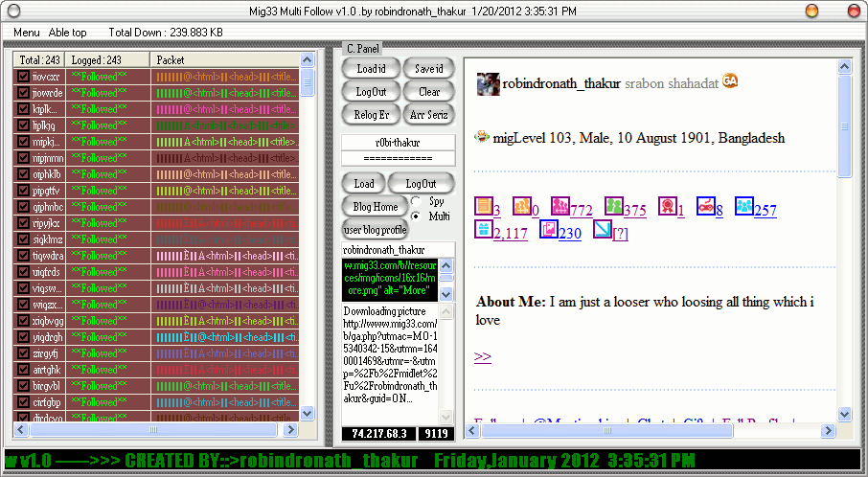
Task: Open the orange followers icon beside 0
Action: tap(522, 206)
